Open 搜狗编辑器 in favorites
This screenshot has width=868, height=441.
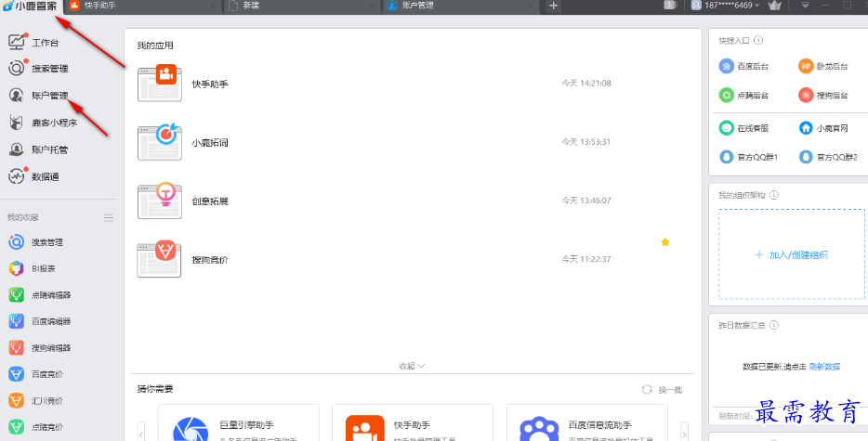tap(39, 347)
